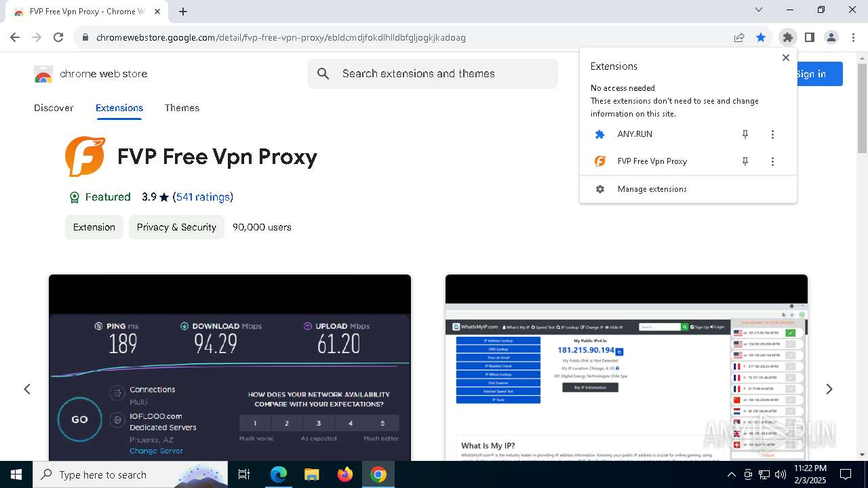868x488 pixels.
Task: Open the speed test screenshot thumbnail
Action: pyautogui.click(x=230, y=367)
